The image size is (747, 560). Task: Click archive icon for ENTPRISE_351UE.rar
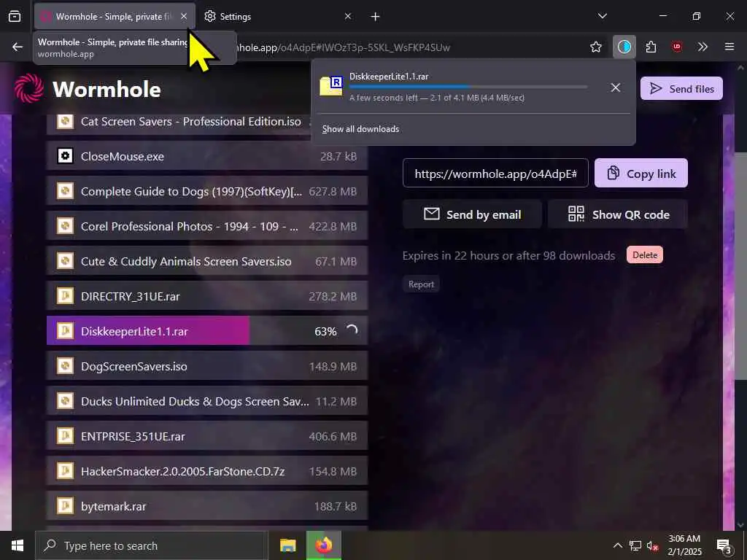tap(65, 436)
